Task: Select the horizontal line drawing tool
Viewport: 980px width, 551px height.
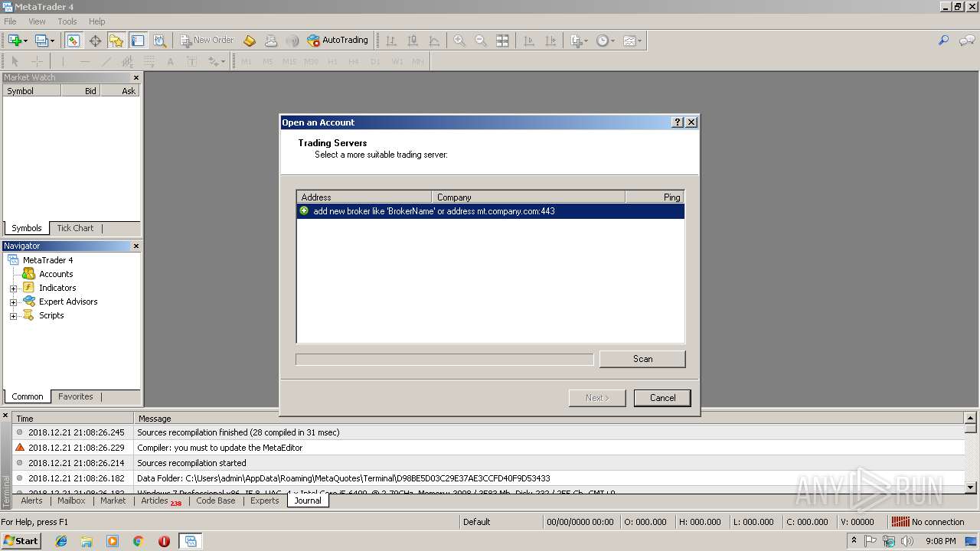Action: [84, 61]
